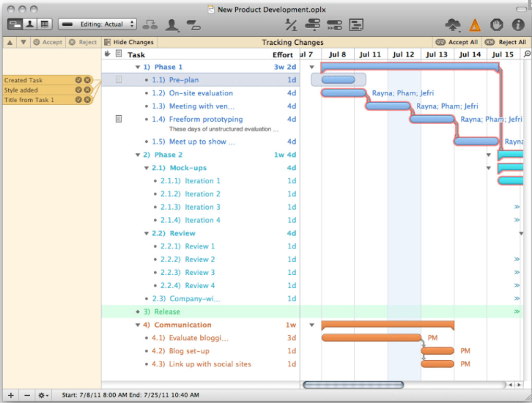Viewport: 532px width, 403px height.
Task: Go to next change down arrow
Action: coord(23,42)
